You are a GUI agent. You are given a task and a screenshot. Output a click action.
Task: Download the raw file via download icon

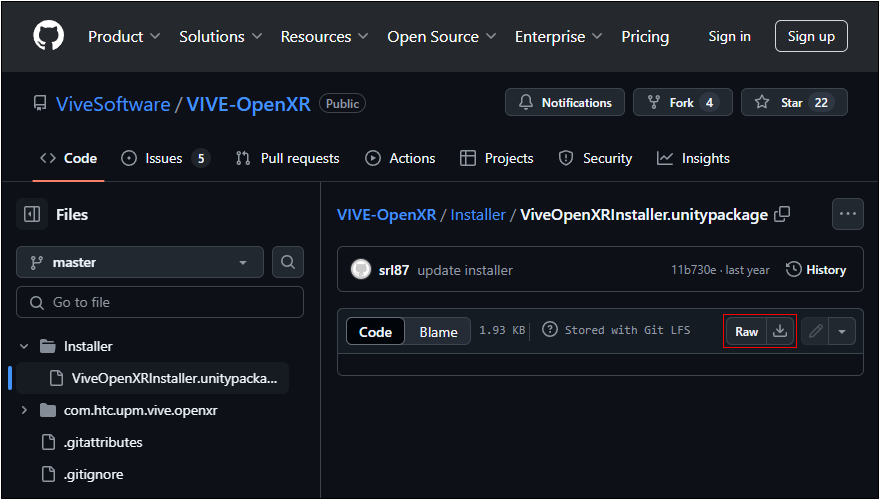click(781, 331)
